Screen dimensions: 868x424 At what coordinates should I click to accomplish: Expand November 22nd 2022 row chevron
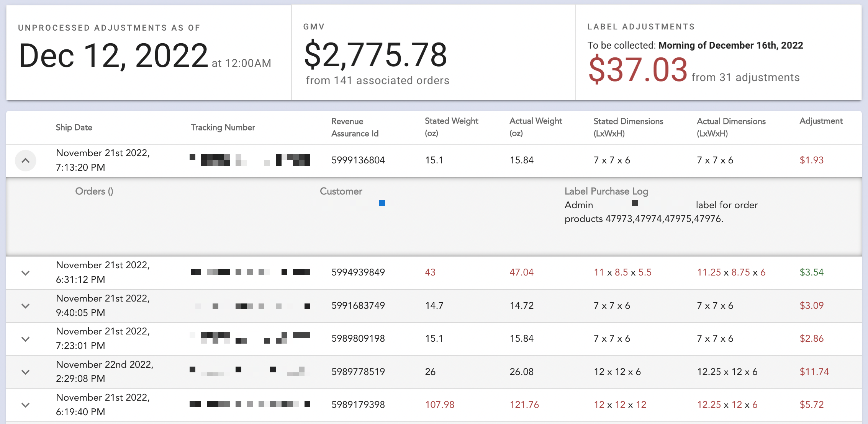point(25,372)
